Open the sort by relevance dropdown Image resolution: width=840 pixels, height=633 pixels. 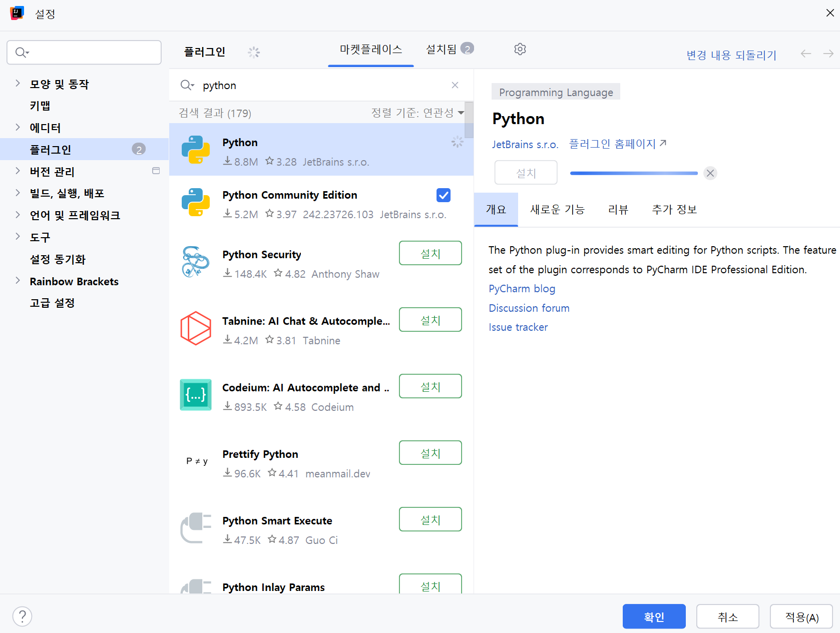point(417,113)
